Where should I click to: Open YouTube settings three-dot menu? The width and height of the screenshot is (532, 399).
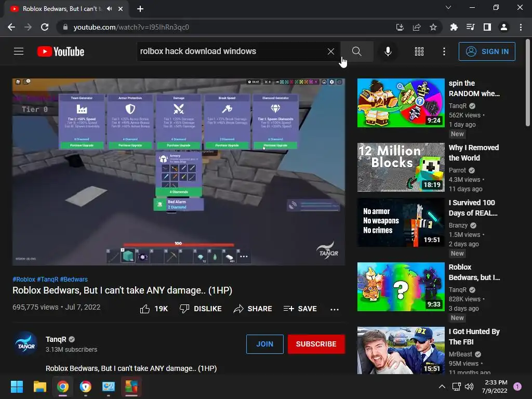click(x=444, y=51)
